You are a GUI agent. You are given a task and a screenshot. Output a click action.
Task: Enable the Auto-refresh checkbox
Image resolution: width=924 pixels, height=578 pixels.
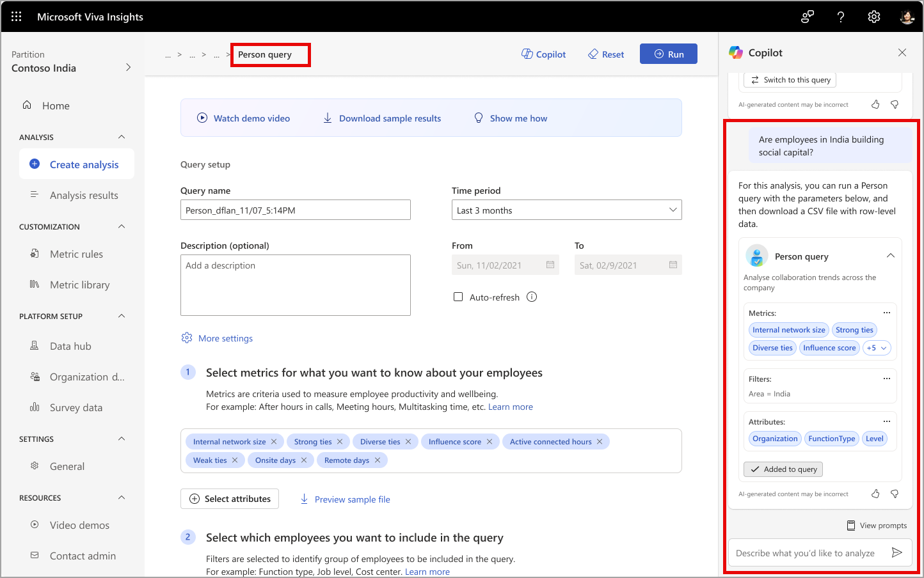458,297
